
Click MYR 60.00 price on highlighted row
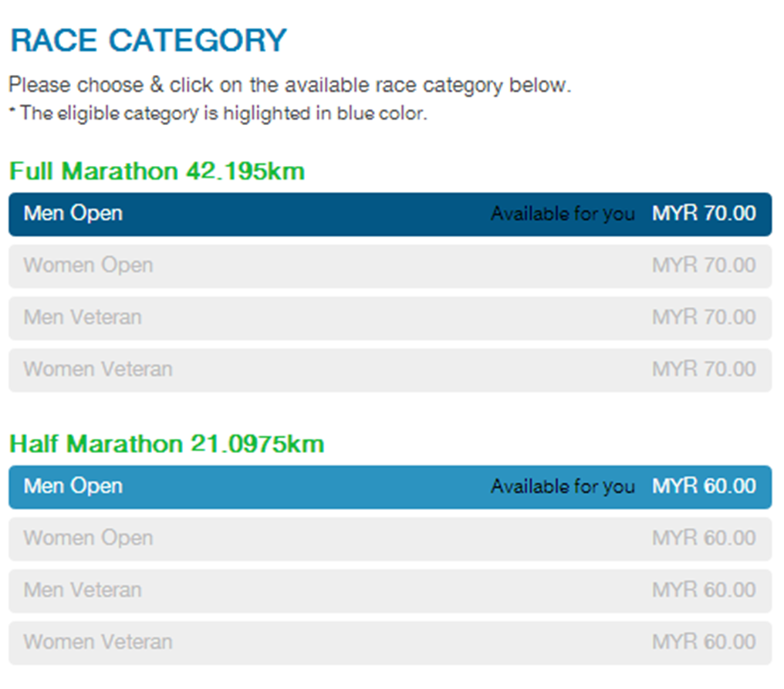tap(704, 487)
